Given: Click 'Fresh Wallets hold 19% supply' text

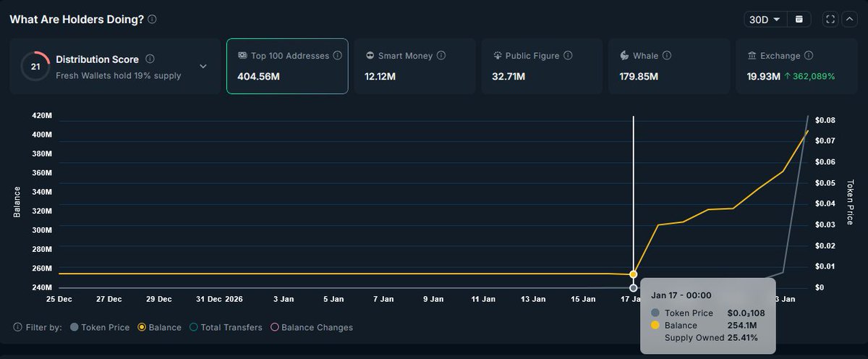Looking at the screenshot, I should coord(119,75).
